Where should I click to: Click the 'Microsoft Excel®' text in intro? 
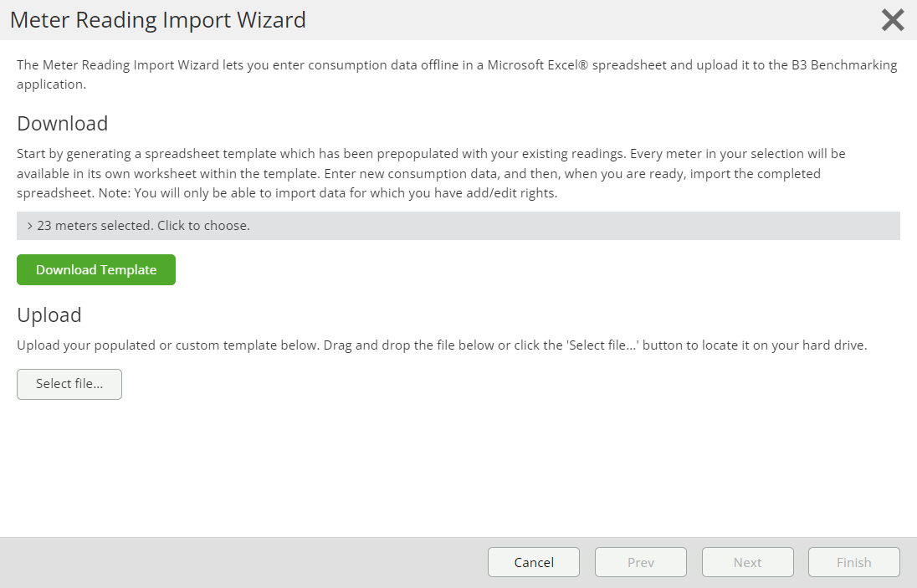point(540,65)
